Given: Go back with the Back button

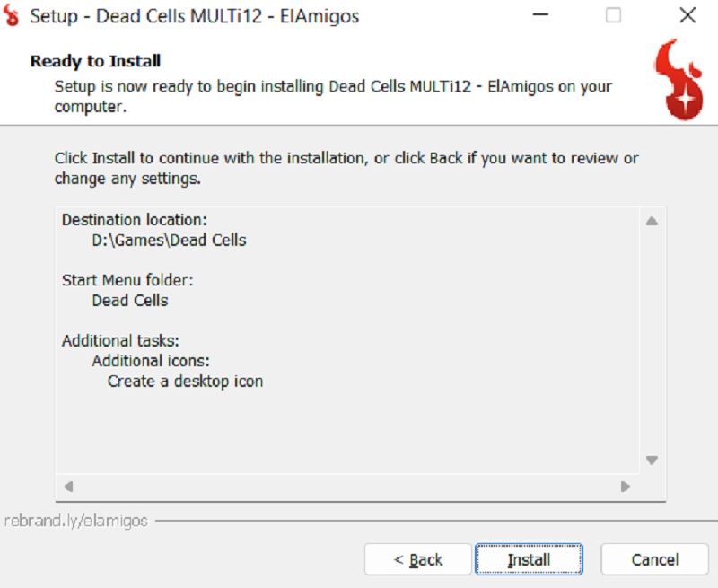Looking at the screenshot, I should tap(417, 559).
